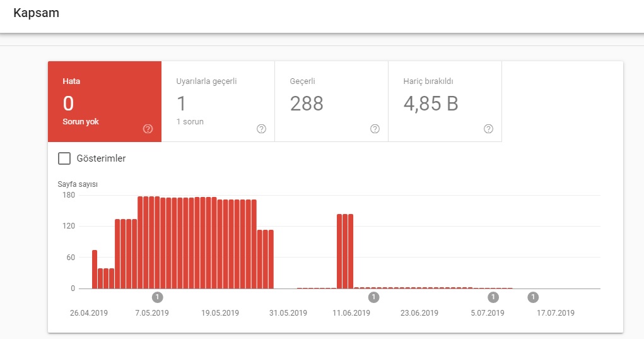Click annotation marker before 17.07.2019
The width and height of the screenshot is (644, 339).
[x=533, y=297]
